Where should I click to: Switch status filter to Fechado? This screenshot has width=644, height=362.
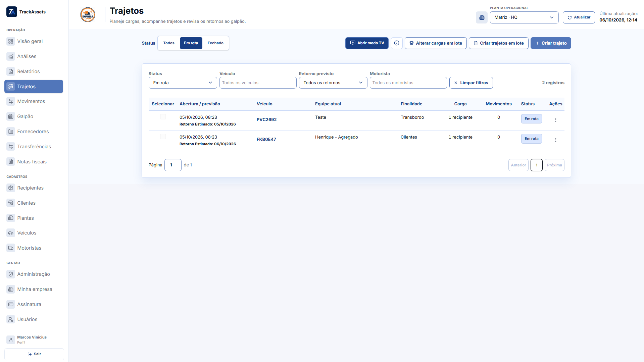[215, 43]
